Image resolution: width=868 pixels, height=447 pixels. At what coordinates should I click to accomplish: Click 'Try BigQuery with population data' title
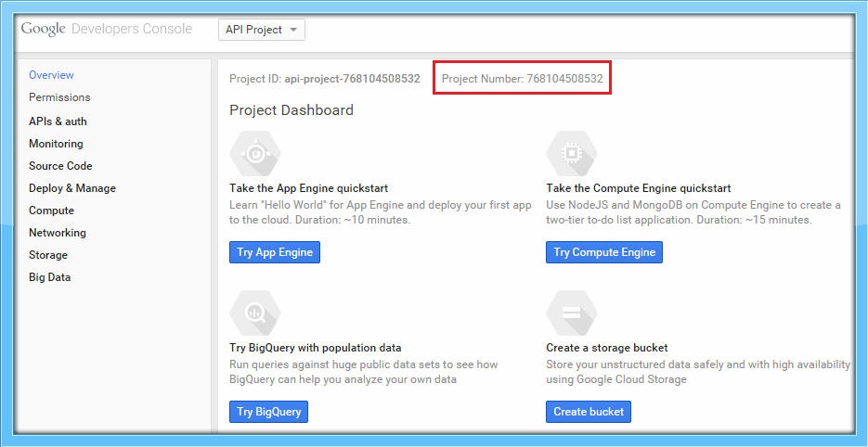click(x=316, y=348)
